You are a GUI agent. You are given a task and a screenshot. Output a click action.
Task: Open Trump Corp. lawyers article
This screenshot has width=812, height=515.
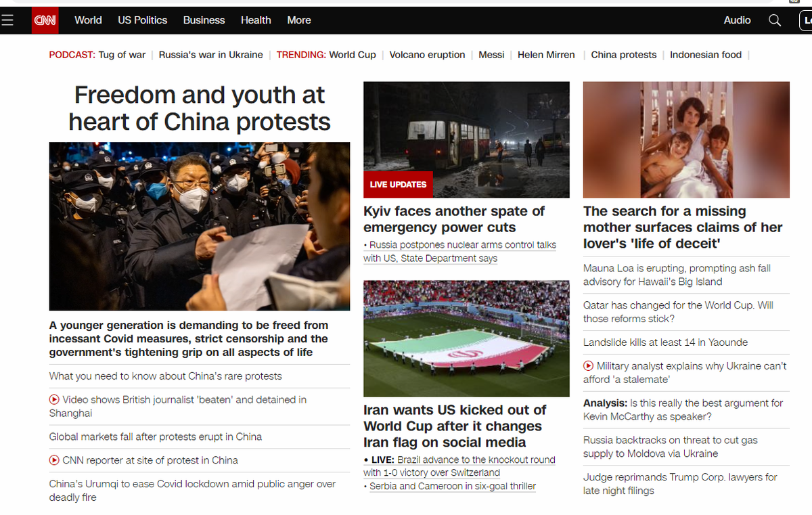click(680, 484)
